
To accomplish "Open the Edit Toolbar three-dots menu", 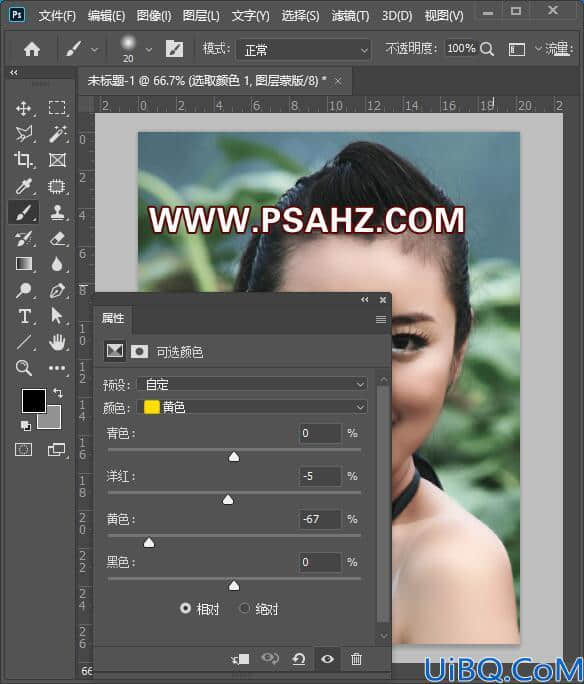I will click(x=57, y=368).
